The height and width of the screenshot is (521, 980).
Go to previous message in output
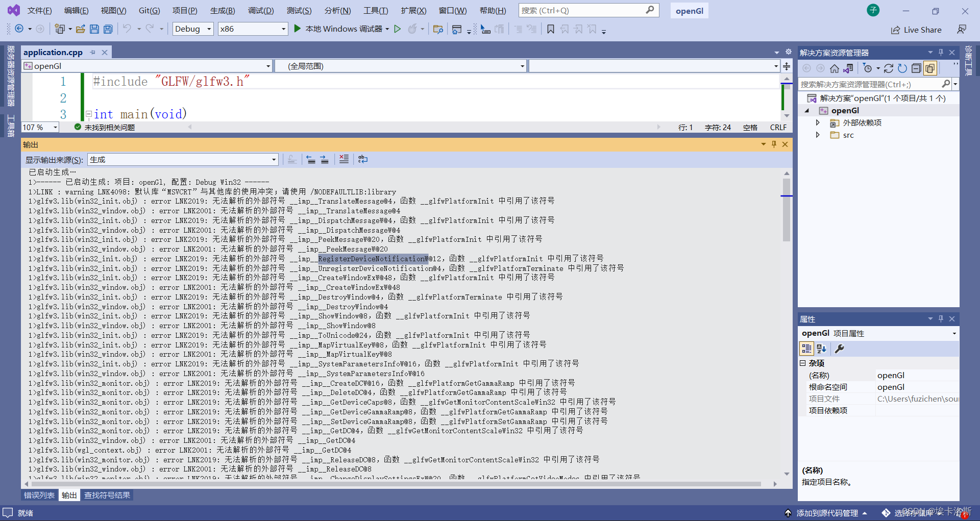(311, 159)
